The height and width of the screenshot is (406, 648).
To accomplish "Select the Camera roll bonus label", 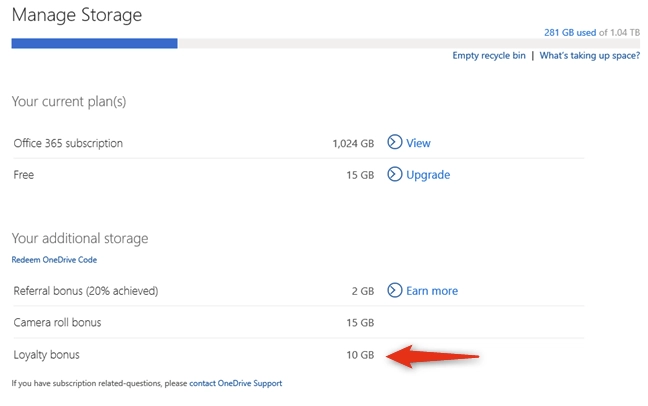I will 57,322.
